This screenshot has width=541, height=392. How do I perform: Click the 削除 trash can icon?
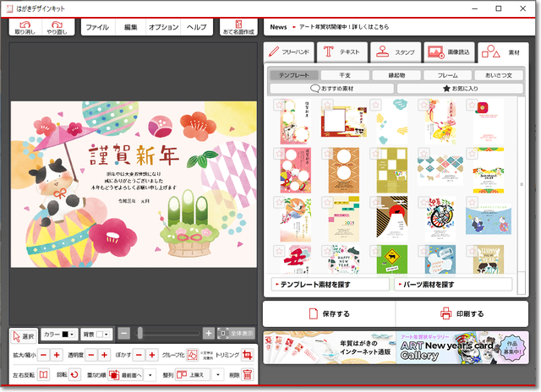pos(248,374)
